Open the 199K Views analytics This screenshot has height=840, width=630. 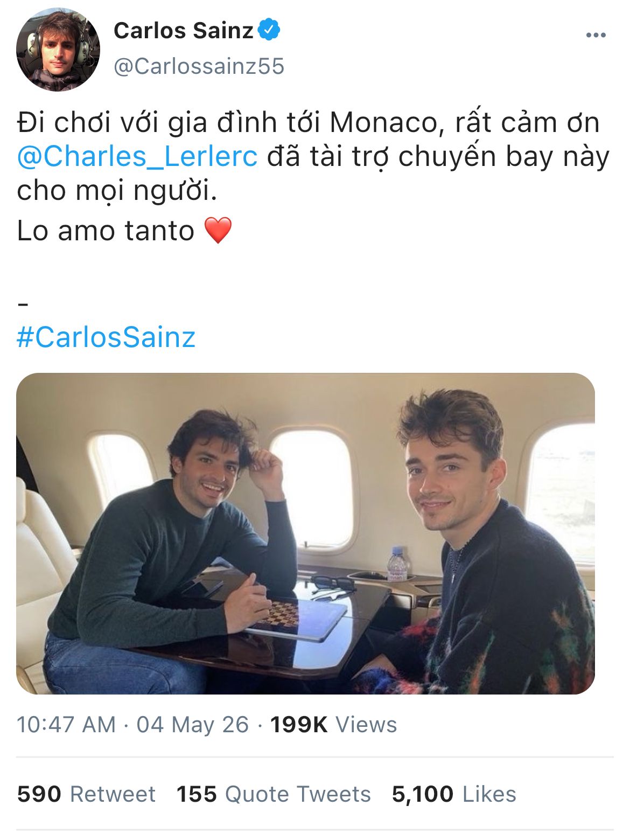pos(333,725)
